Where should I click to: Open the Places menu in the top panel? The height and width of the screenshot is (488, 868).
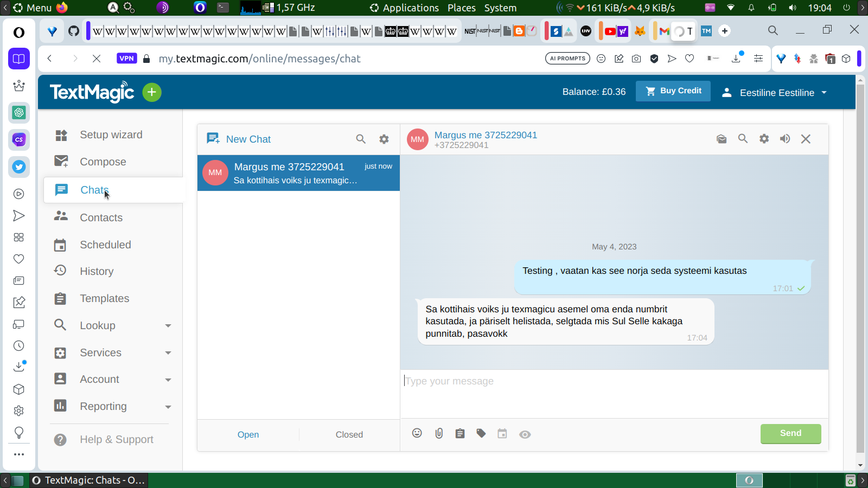pyautogui.click(x=462, y=8)
